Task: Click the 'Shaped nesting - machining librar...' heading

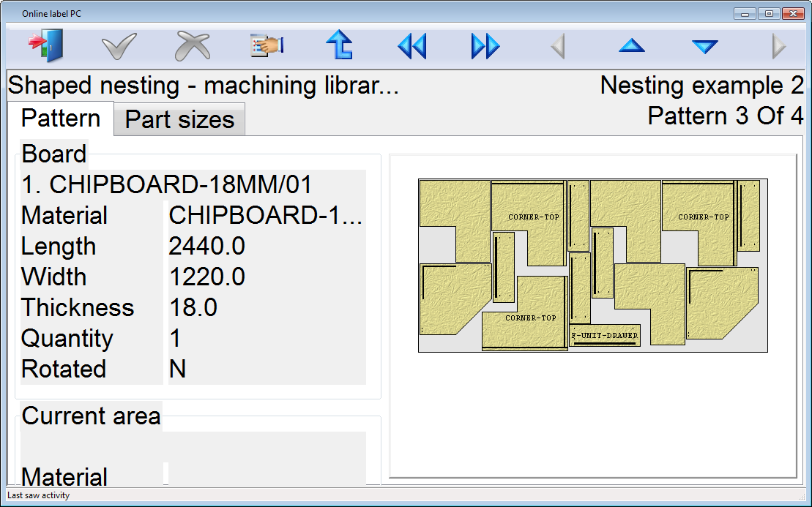Action: (x=204, y=86)
